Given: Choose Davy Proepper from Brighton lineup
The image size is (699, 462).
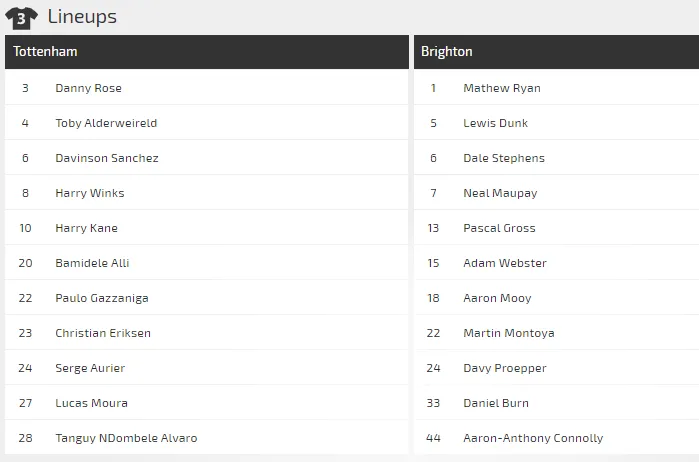Looking at the screenshot, I should 505,368.
